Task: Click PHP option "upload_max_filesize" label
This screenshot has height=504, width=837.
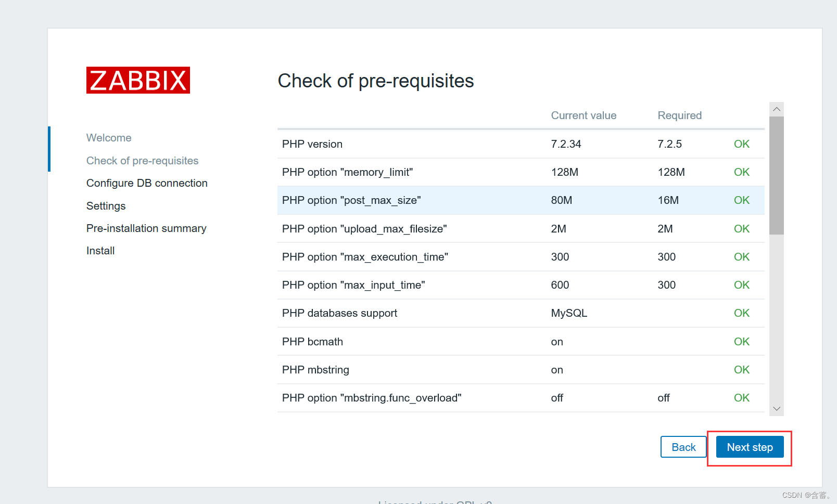Action: 364,229
